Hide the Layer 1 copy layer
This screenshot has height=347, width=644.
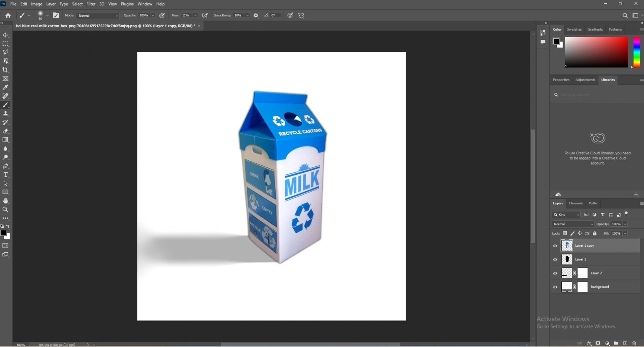pos(555,246)
